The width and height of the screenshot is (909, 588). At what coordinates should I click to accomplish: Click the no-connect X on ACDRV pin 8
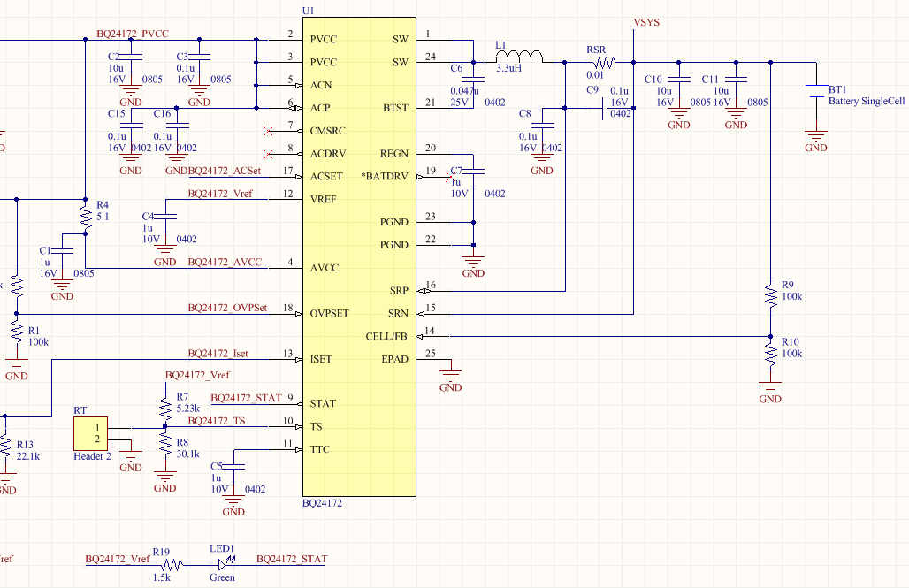(x=268, y=154)
